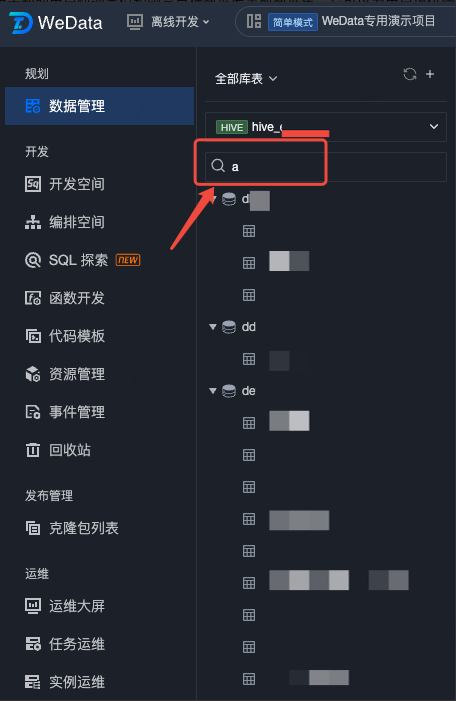Select the de database icon

[x=229, y=391]
